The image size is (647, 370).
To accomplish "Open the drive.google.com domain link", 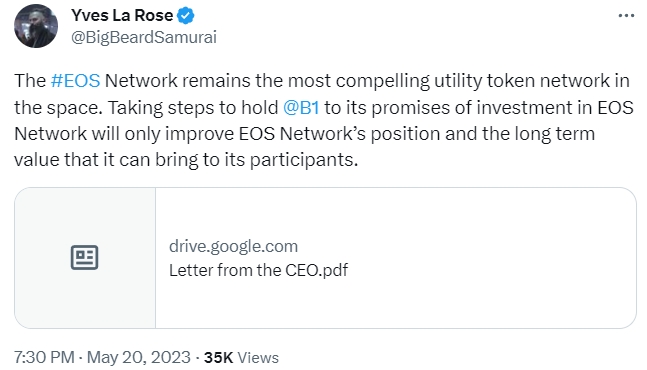I will pos(233,246).
